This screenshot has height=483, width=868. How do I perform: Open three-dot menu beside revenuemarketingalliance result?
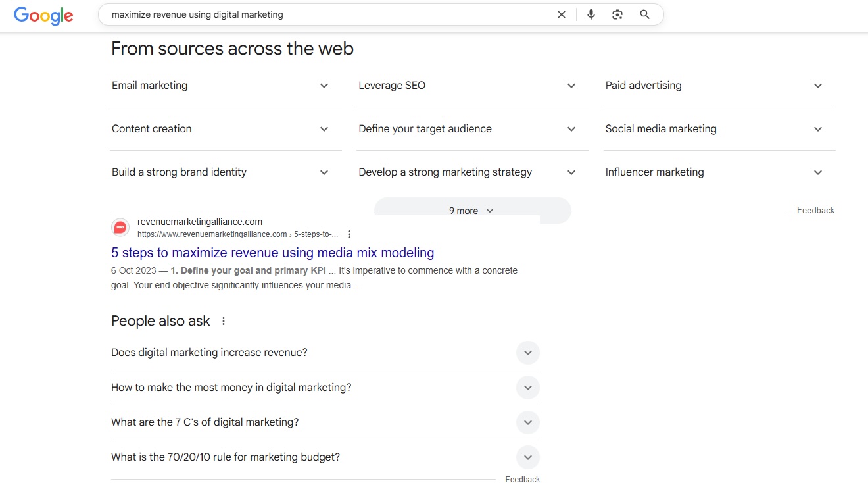click(349, 234)
